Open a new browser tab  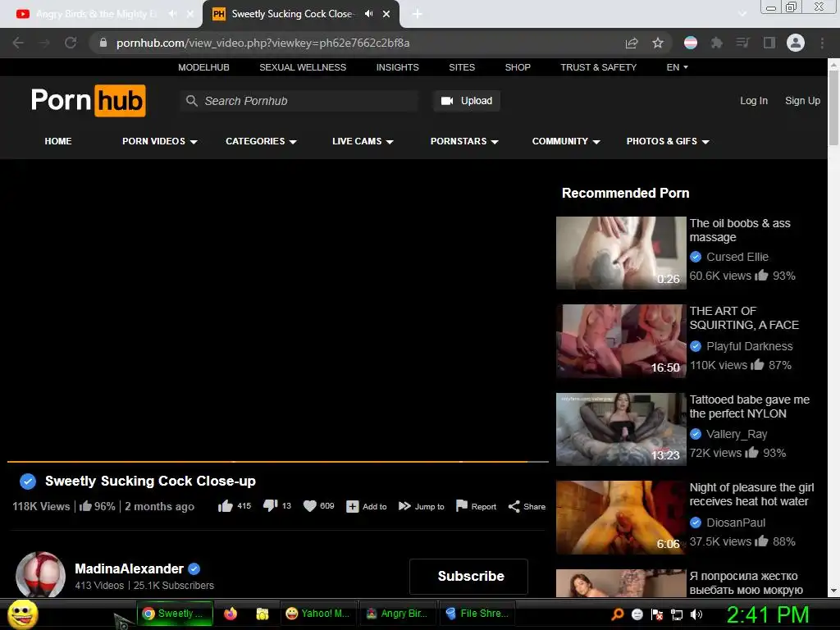(418, 14)
